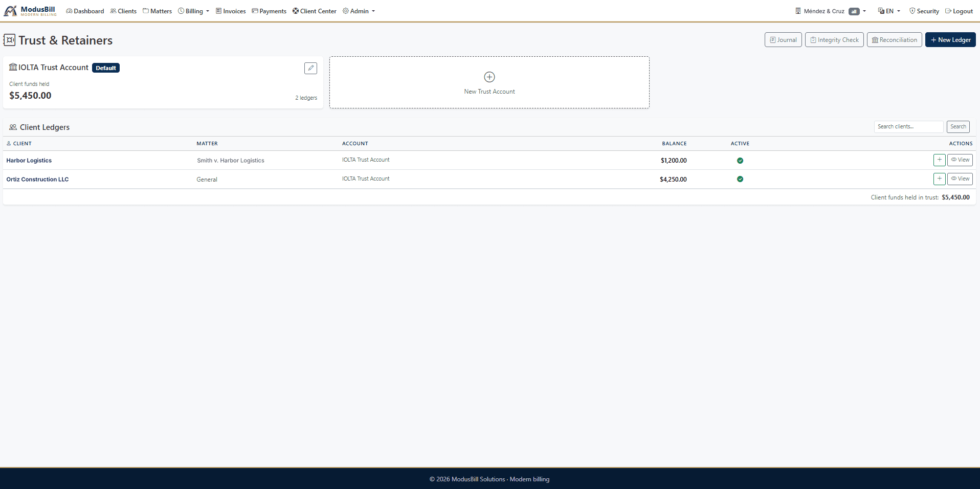Edit the IOLTA Trust Account pencil icon
Image resolution: width=980 pixels, height=489 pixels.
pyautogui.click(x=310, y=68)
